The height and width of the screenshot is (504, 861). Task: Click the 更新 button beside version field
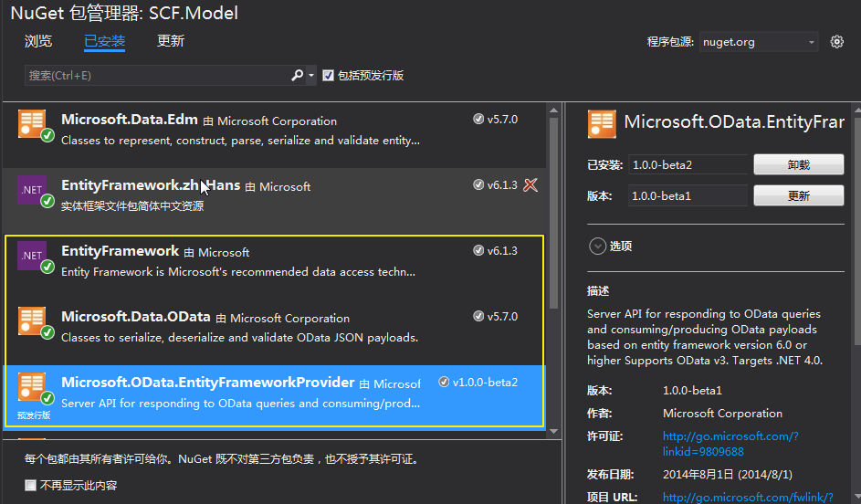tap(798, 196)
